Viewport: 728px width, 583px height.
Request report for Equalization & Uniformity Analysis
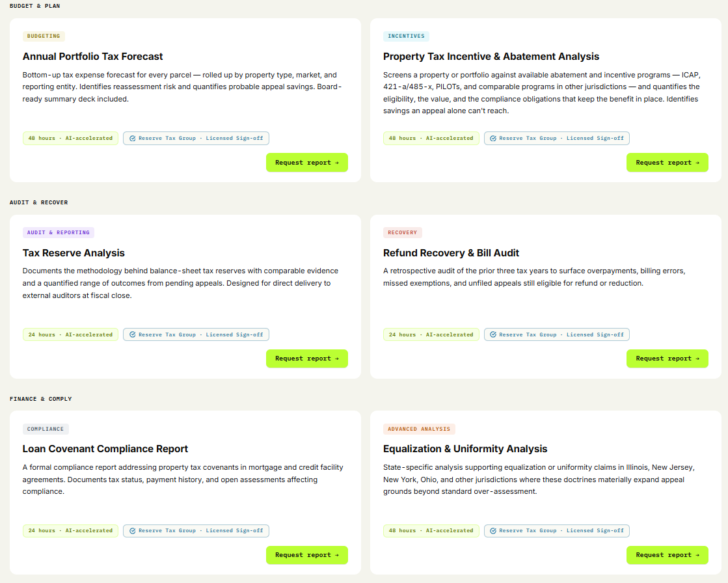[x=667, y=555]
